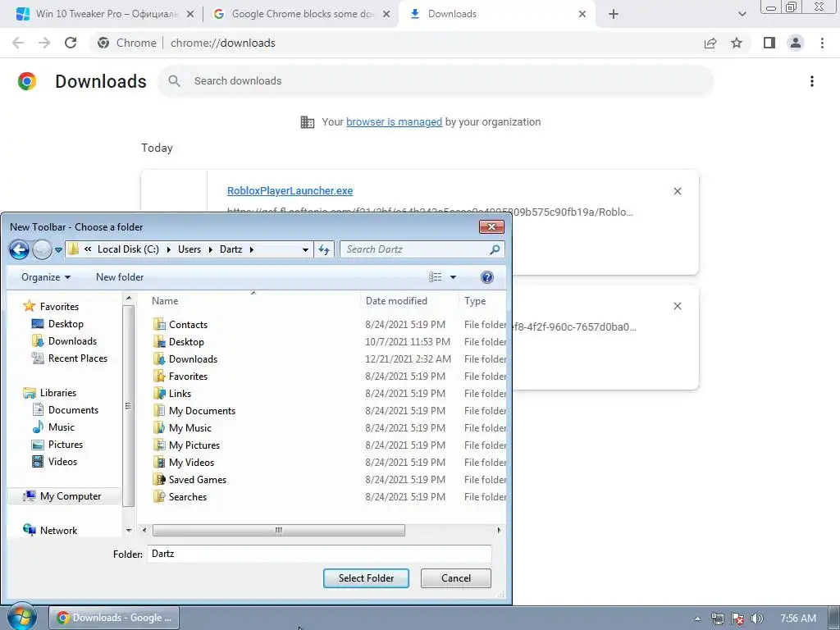The width and height of the screenshot is (840, 630).
Task: Open help in the folder dialog
Action: point(486,277)
